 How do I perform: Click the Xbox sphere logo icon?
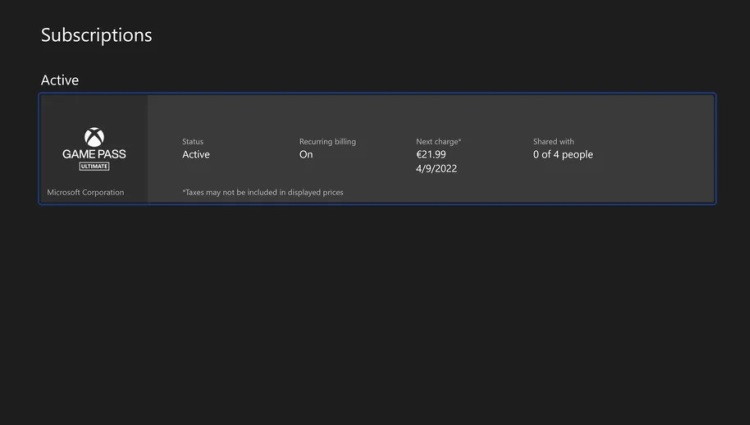tap(94, 137)
